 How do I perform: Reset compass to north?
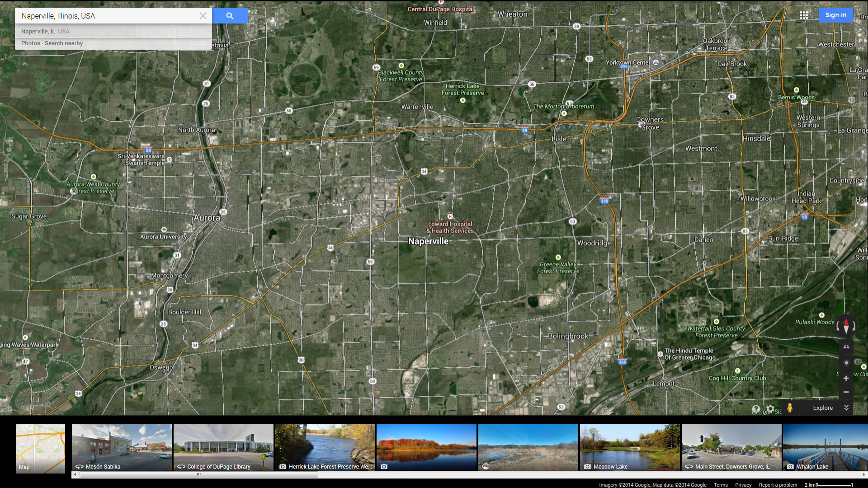[x=846, y=325]
